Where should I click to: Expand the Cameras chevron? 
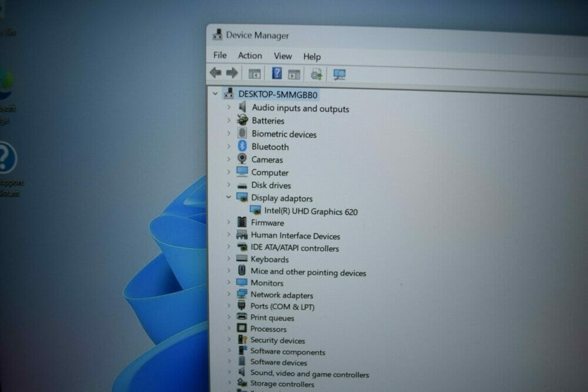(x=228, y=159)
